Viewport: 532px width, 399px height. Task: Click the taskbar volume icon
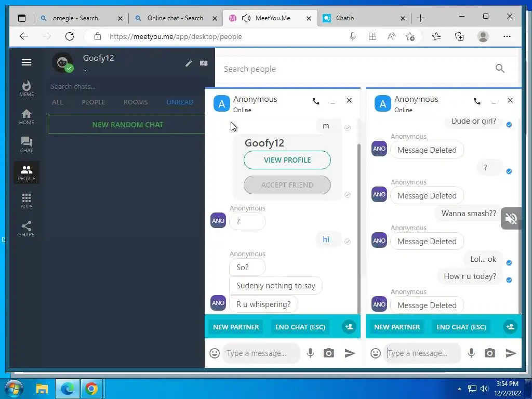coord(484,389)
